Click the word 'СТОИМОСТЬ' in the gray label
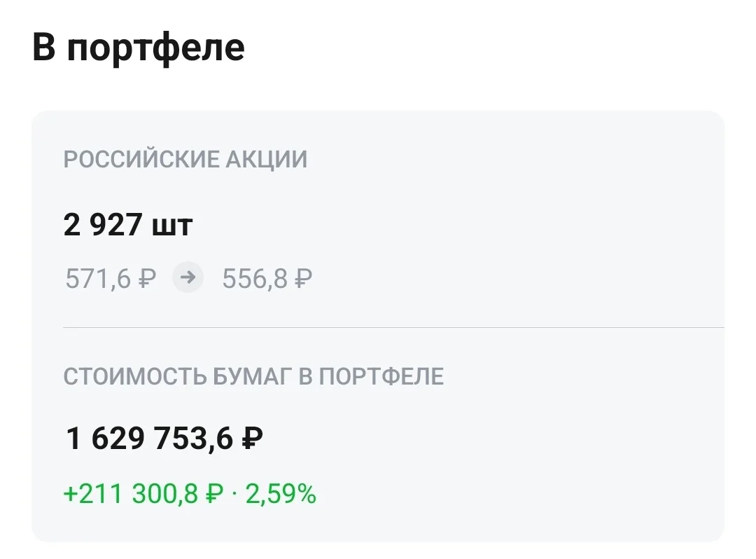 (x=136, y=376)
